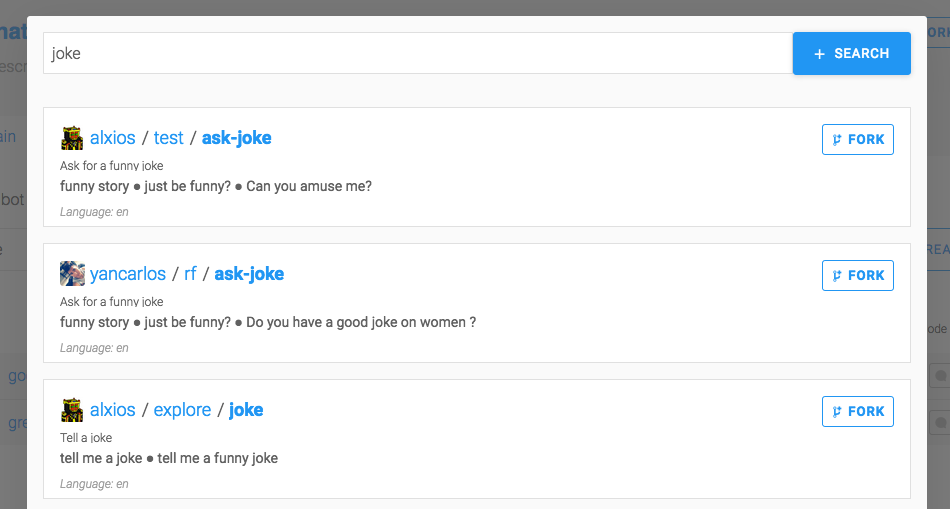
Task: Click yancarlos profile avatar
Action: pyautogui.click(x=72, y=274)
